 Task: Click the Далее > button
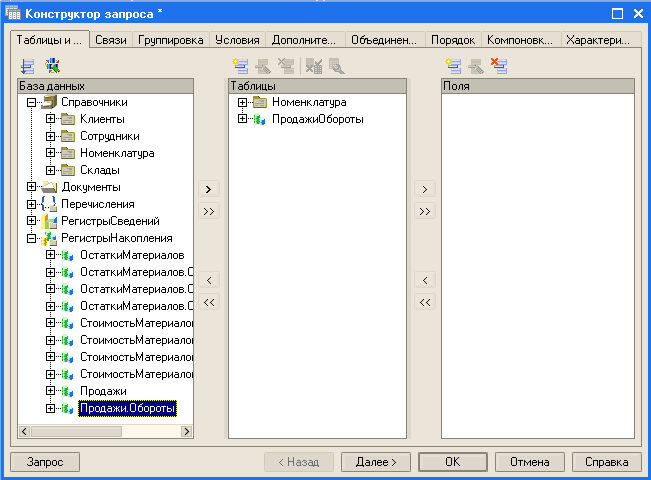point(376,462)
